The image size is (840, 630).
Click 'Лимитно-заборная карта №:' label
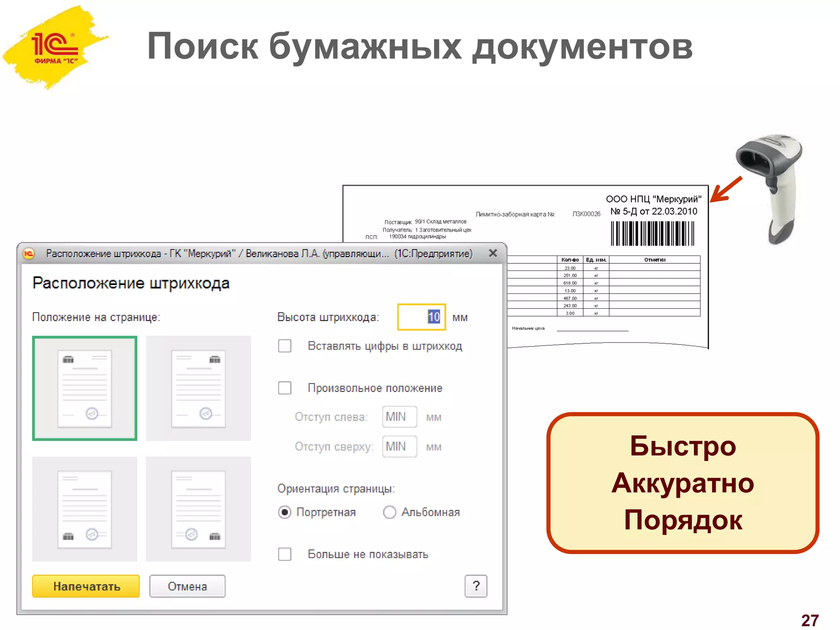click(x=515, y=214)
